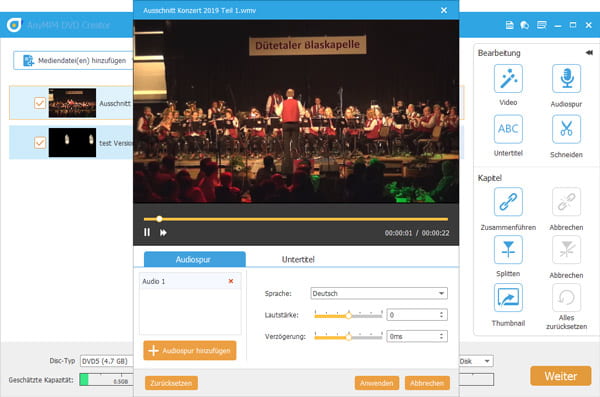Click Audiospur hinzufügen button
This screenshot has width=600, height=397.
[x=190, y=350]
